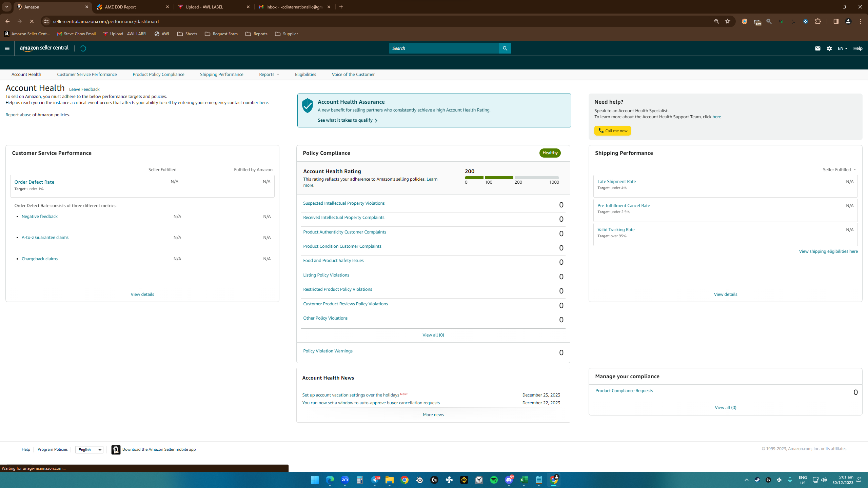Open Discord from the taskbar
Viewport: 868px width, 488px height.
coord(509,480)
